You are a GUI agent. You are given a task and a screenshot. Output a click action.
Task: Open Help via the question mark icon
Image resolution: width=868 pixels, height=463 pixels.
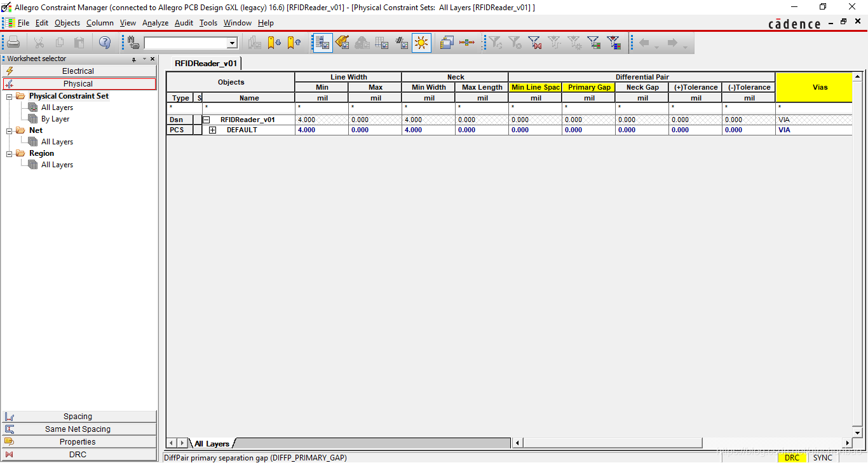105,43
